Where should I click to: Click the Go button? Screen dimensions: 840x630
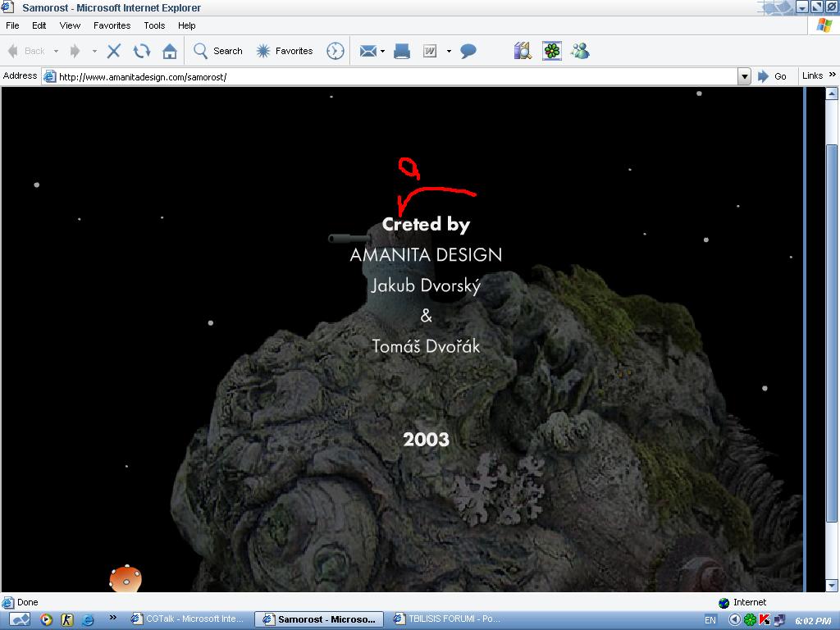pos(772,76)
